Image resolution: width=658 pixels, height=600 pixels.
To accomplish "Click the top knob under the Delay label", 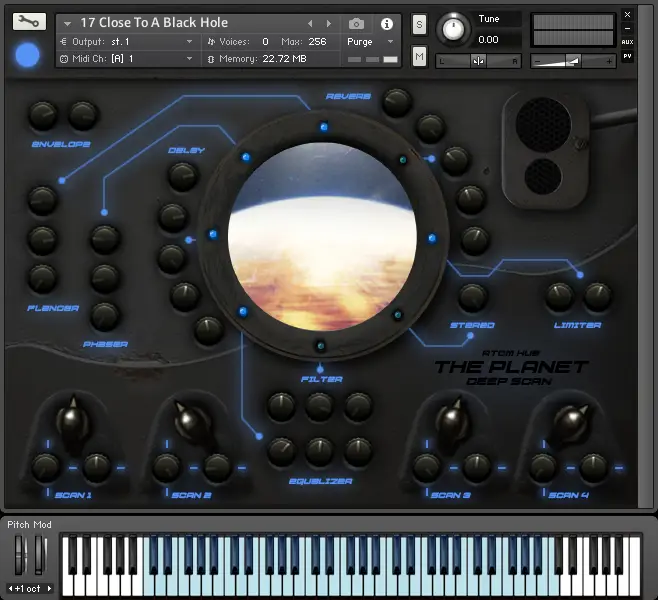I will [183, 176].
